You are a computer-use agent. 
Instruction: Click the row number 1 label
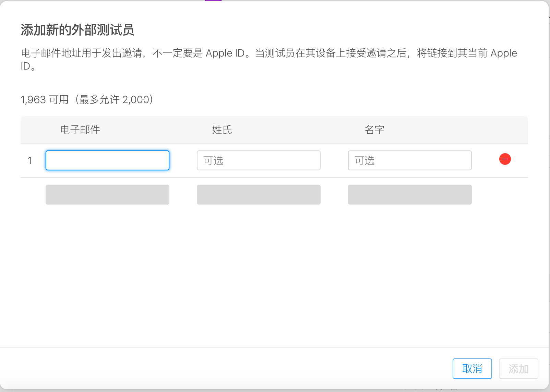[x=30, y=160]
